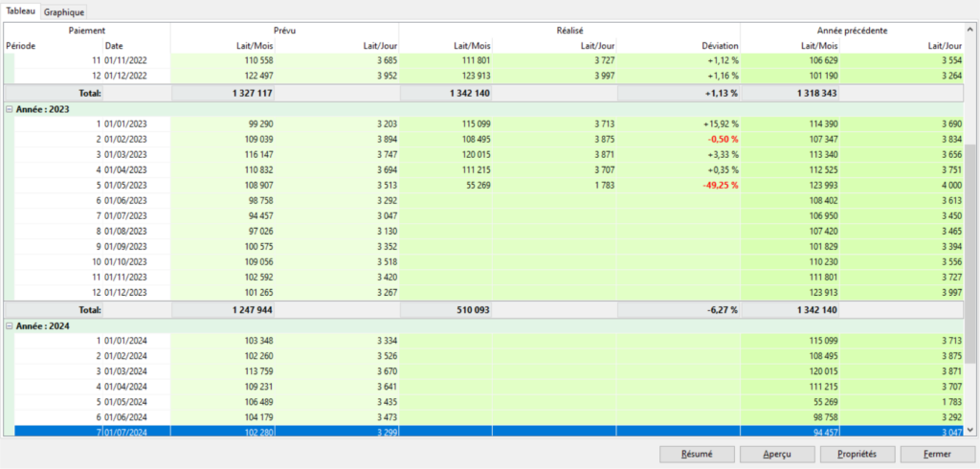
Task: Click the Prévu total 1 247 944
Action: click(252, 309)
